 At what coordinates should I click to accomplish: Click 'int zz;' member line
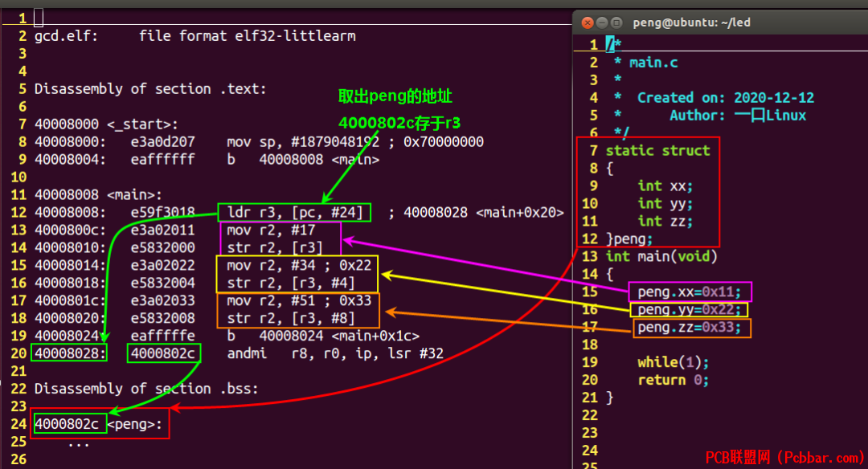pyautogui.click(x=665, y=221)
